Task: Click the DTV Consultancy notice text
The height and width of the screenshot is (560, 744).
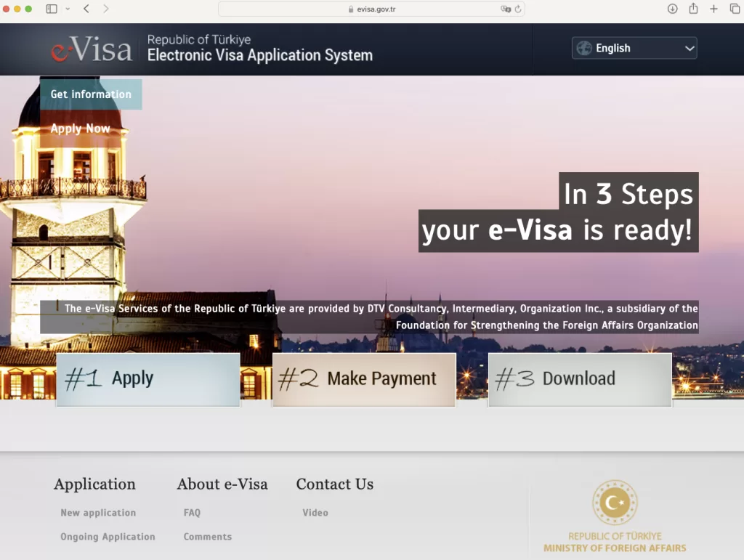Action: (369, 317)
